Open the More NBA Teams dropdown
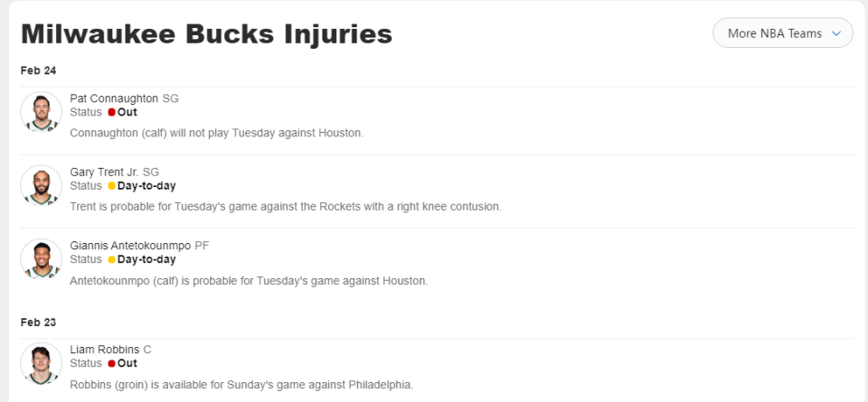This screenshot has width=868, height=402. click(x=783, y=33)
